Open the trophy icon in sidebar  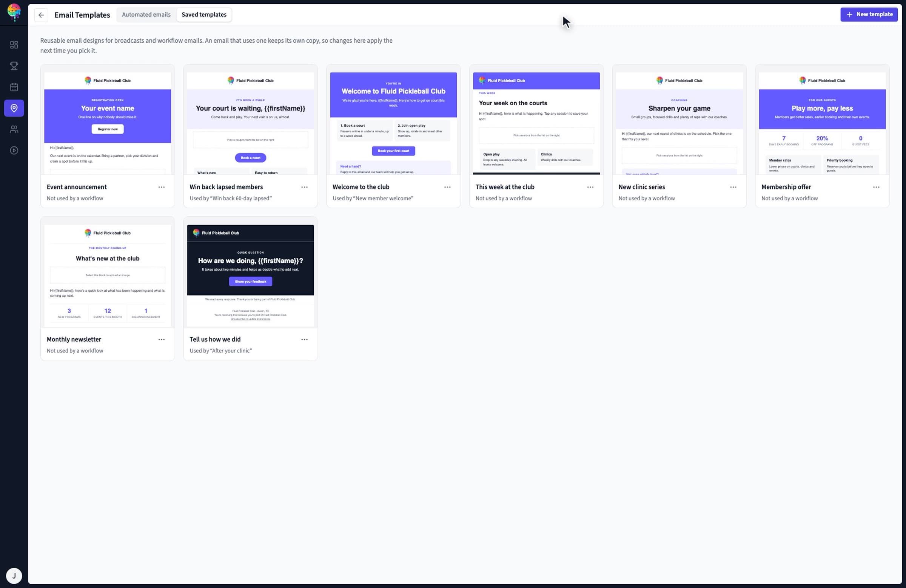(14, 66)
